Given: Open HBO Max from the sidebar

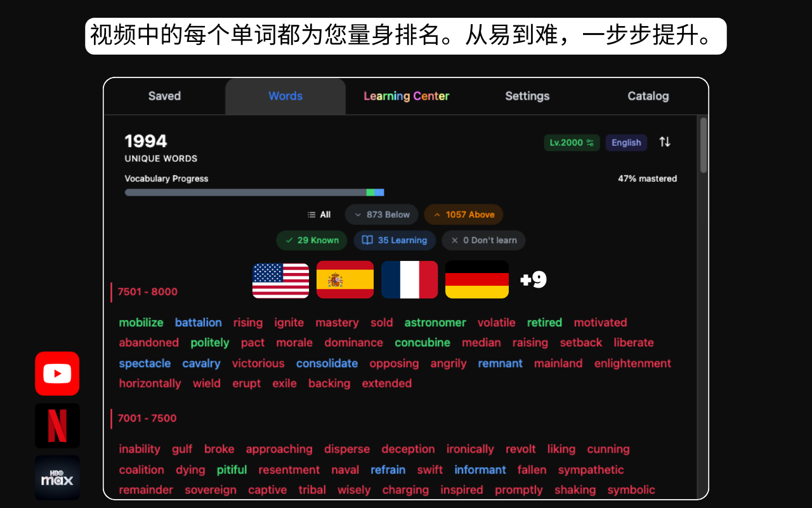Looking at the screenshot, I should click(57, 477).
